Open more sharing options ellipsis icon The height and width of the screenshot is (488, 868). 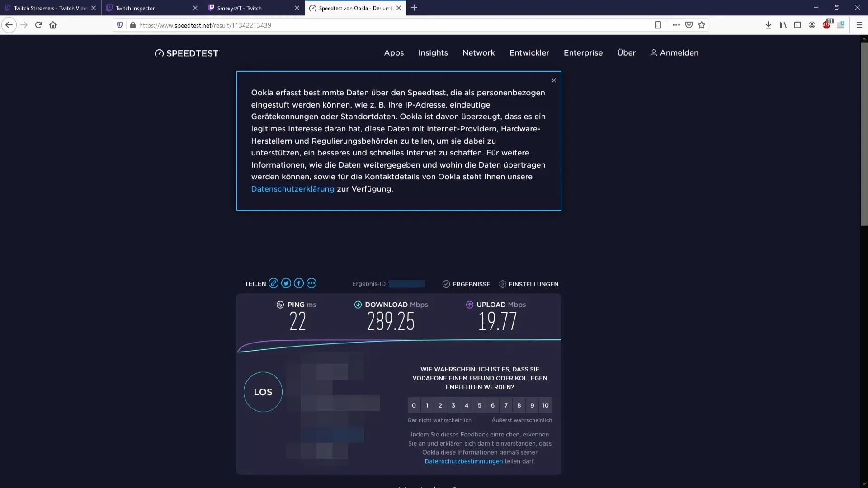point(311,283)
